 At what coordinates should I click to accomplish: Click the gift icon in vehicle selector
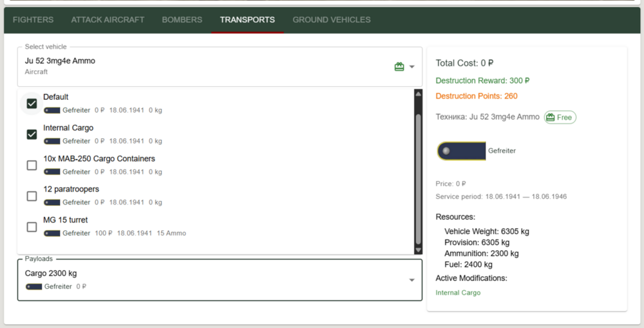[x=399, y=67]
